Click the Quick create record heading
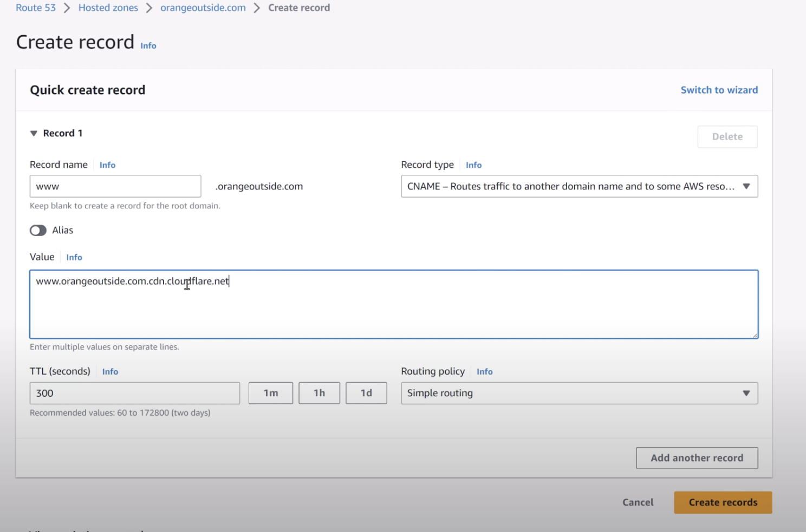Screen dimensions: 806x532 click(88, 90)
